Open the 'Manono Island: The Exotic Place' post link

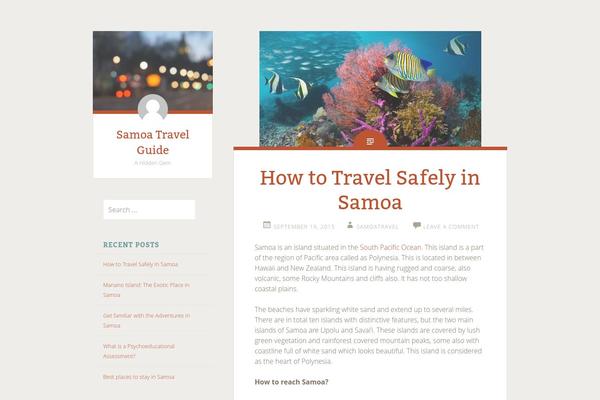[146, 290]
